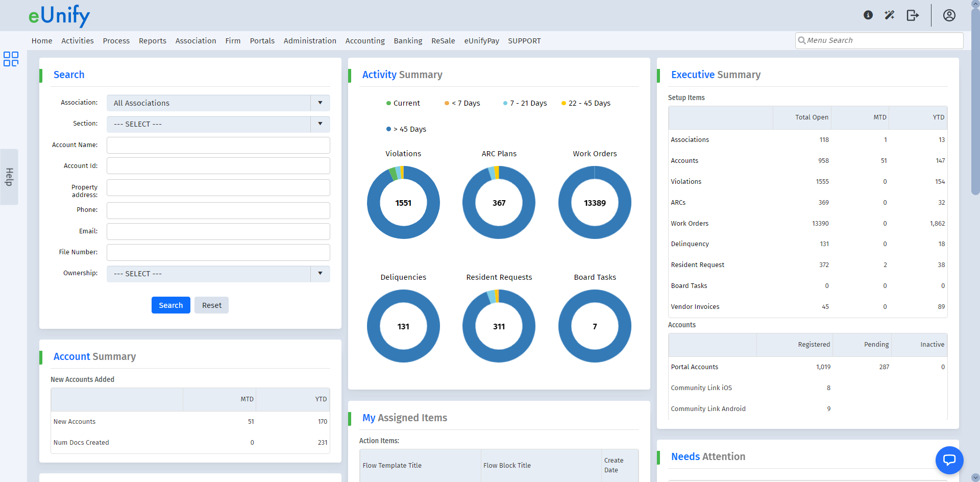Open the Accounting menu
This screenshot has height=482, width=980.
click(365, 41)
